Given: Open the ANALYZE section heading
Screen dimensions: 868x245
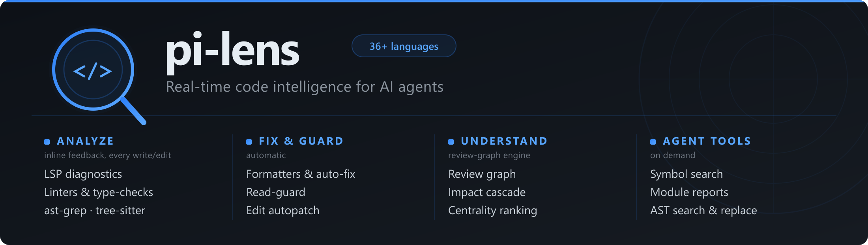Looking at the screenshot, I should (x=85, y=141).
